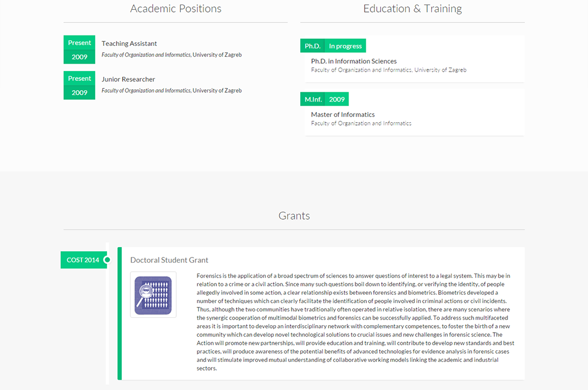Click the M.Inf. degree badge

(x=313, y=99)
